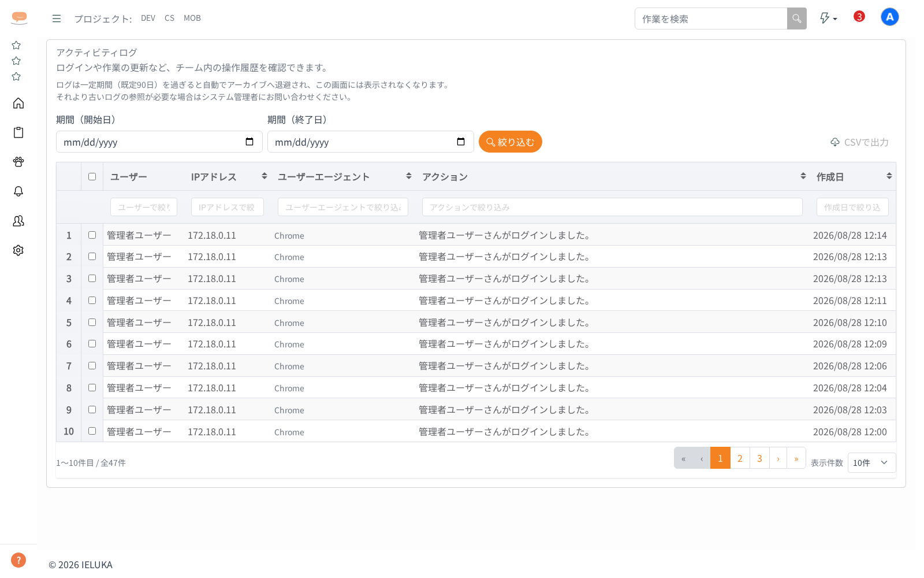Open the hamburger menu
This screenshot has width=924, height=578.
point(57,18)
